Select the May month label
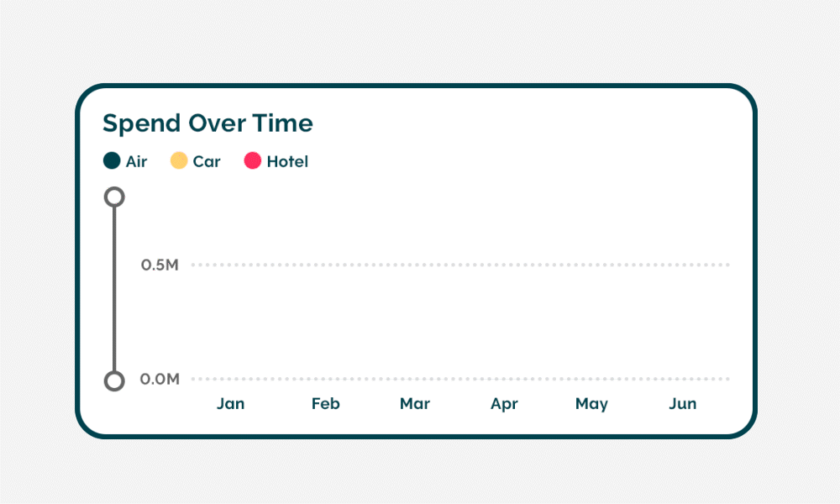Image resolution: width=840 pixels, height=504 pixels. pyautogui.click(x=591, y=404)
